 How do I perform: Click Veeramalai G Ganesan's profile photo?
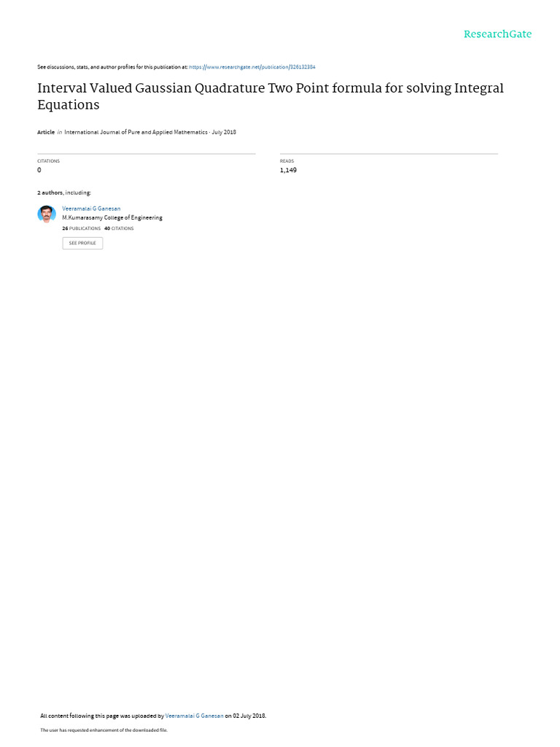(x=47, y=214)
